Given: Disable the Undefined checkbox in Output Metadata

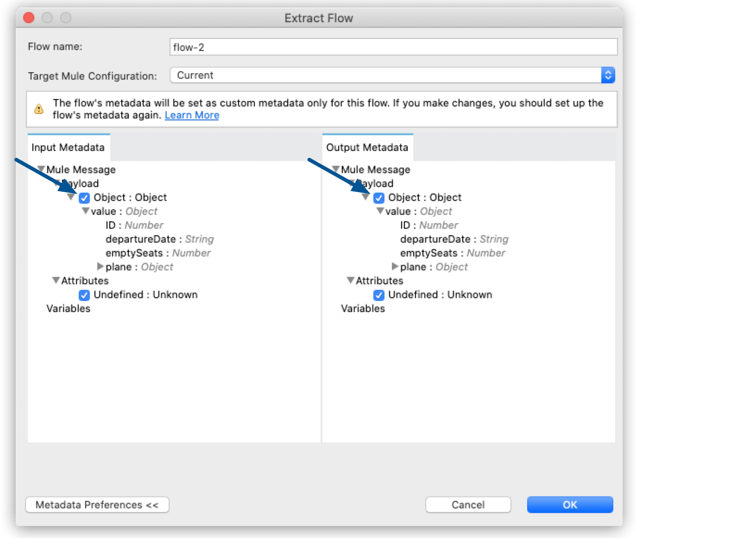Looking at the screenshot, I should click(379, 295).
